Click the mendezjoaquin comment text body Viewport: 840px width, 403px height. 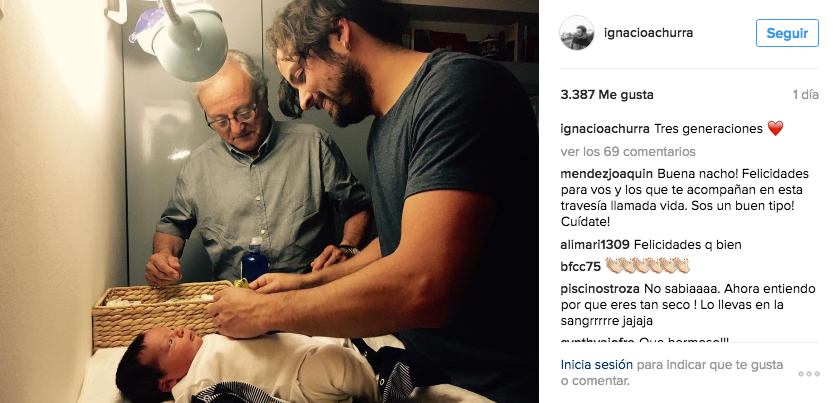(x=681, y=198)
